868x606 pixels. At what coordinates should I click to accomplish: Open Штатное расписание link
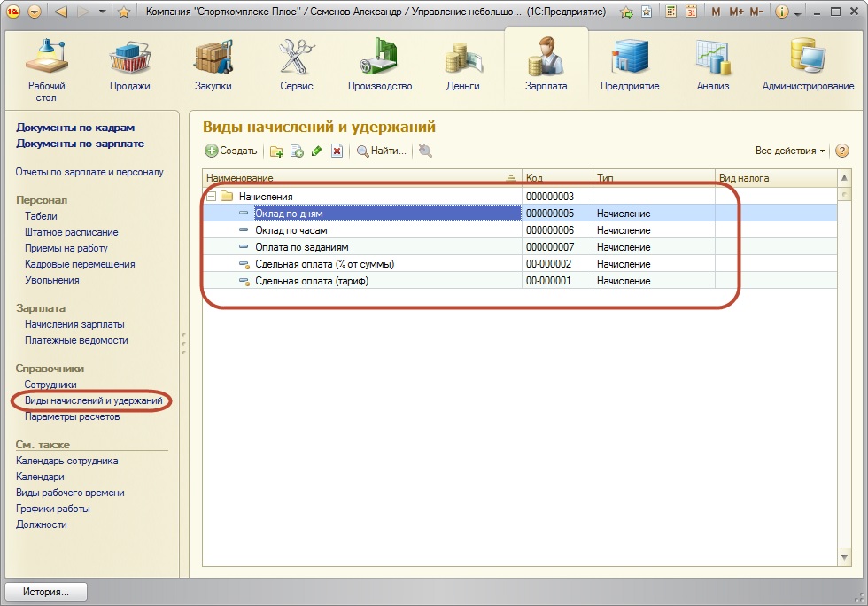tap(72, 232)
